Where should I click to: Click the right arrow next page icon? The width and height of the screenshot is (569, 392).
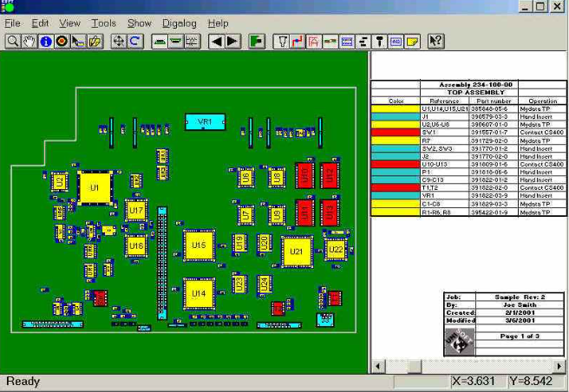pos(232,41)
